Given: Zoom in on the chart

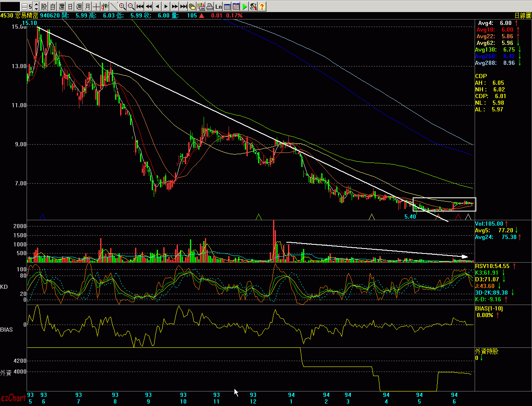Looking at the screenshot, I should pos(123,7).
